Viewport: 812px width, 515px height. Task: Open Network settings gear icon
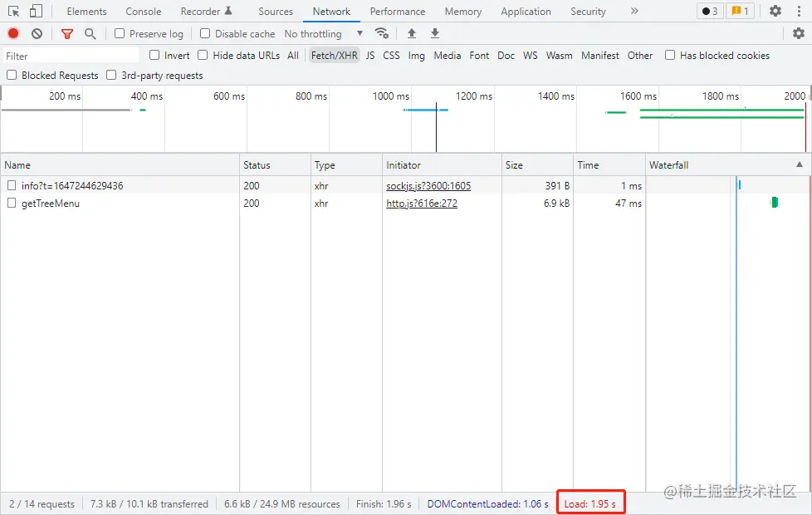point(799,34)
